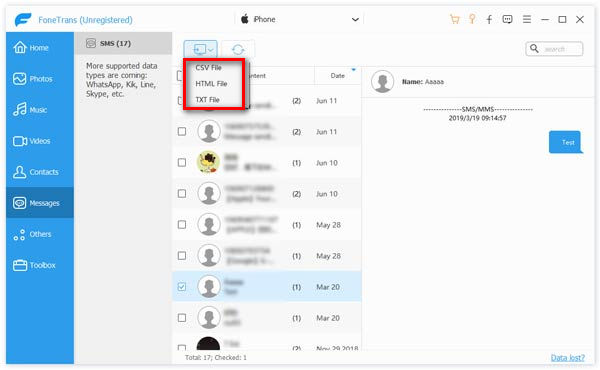Image resolution: width=600 pixels, height=370 pixels.
Task: Choose CSV File from export menu
Action: coord(209,68)
